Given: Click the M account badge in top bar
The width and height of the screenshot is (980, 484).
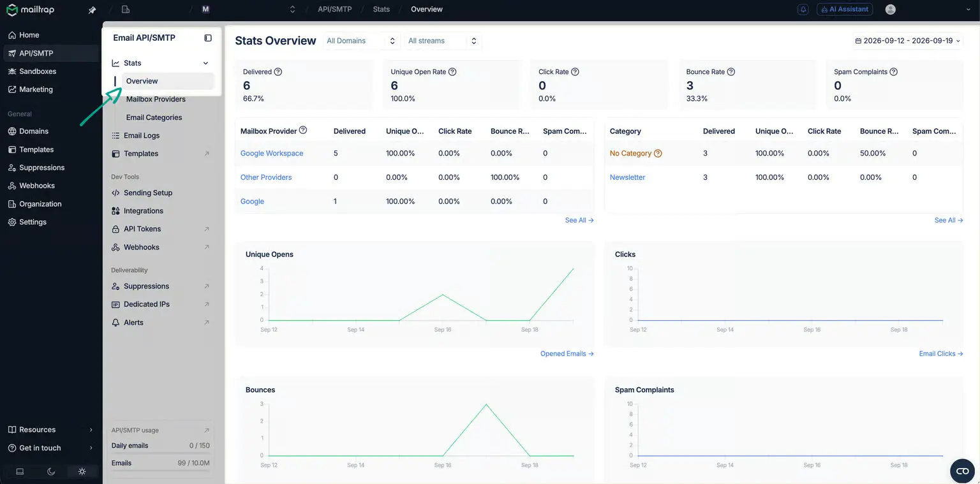Looking at the screenshot, I should (x=205, y=10).
